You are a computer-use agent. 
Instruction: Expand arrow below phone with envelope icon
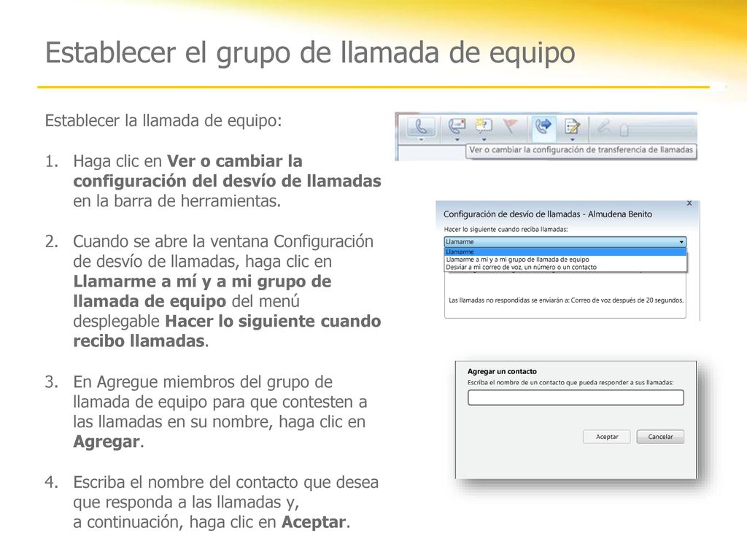[457, 139]
